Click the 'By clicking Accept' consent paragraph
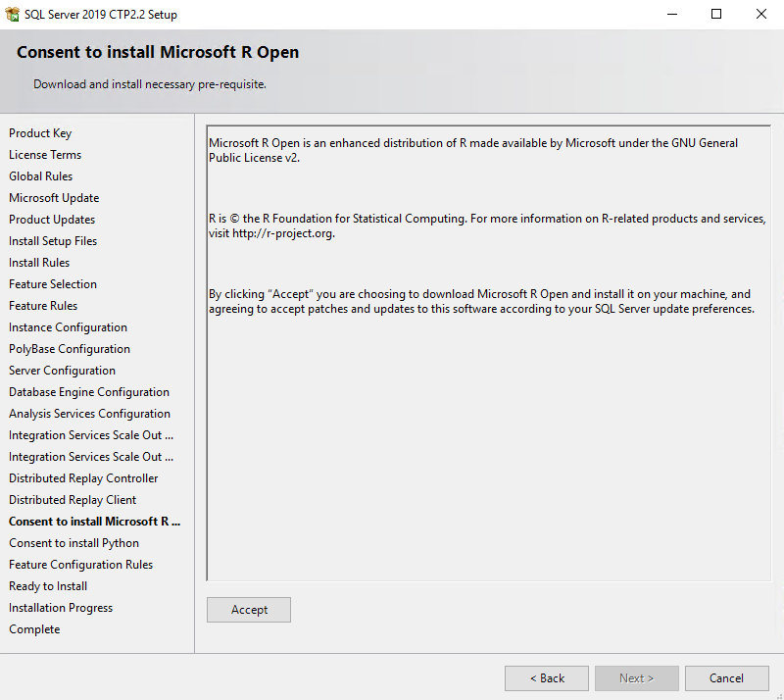Screen dimensions: 784x700 [481, 301]
